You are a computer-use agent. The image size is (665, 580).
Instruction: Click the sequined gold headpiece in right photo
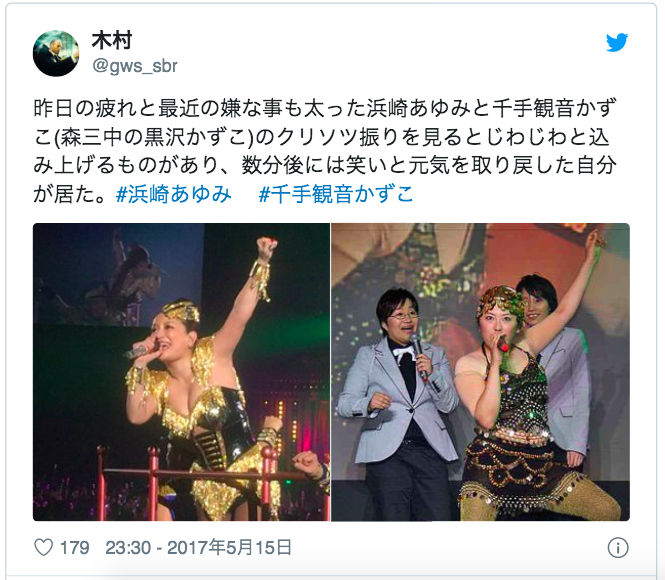coord(500,301)
